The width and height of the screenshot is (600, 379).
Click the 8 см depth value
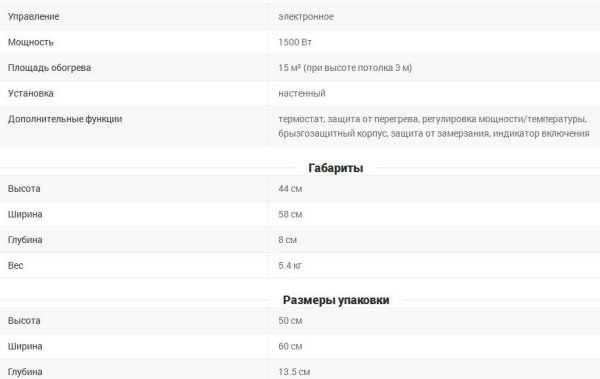click(x=287, y=240)
